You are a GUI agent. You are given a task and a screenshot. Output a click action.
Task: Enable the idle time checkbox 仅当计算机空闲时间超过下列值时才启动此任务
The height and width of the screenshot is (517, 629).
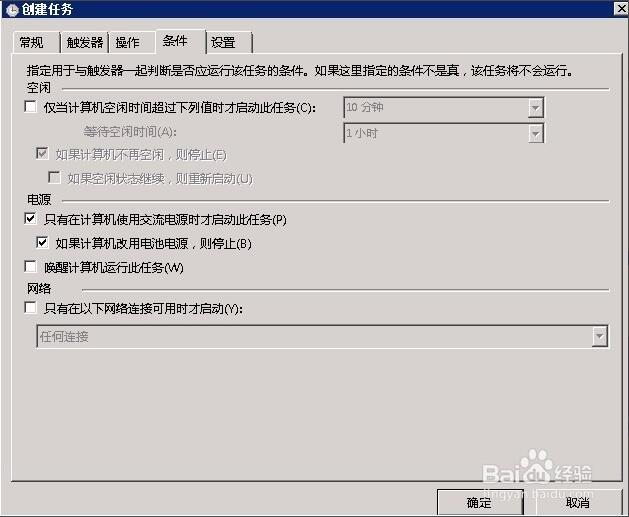[30, 107]
